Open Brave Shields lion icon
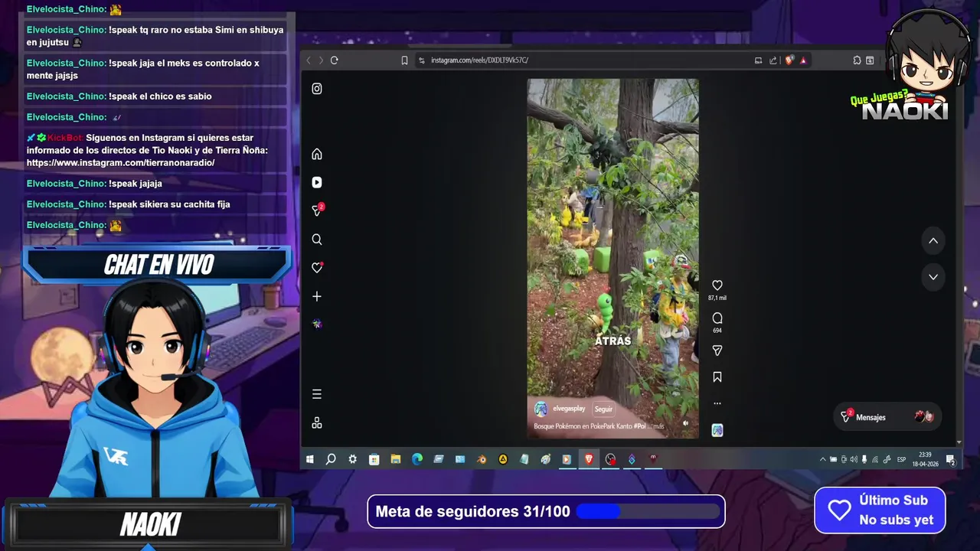This screenshot has width=980, height=551. [789, 60]
